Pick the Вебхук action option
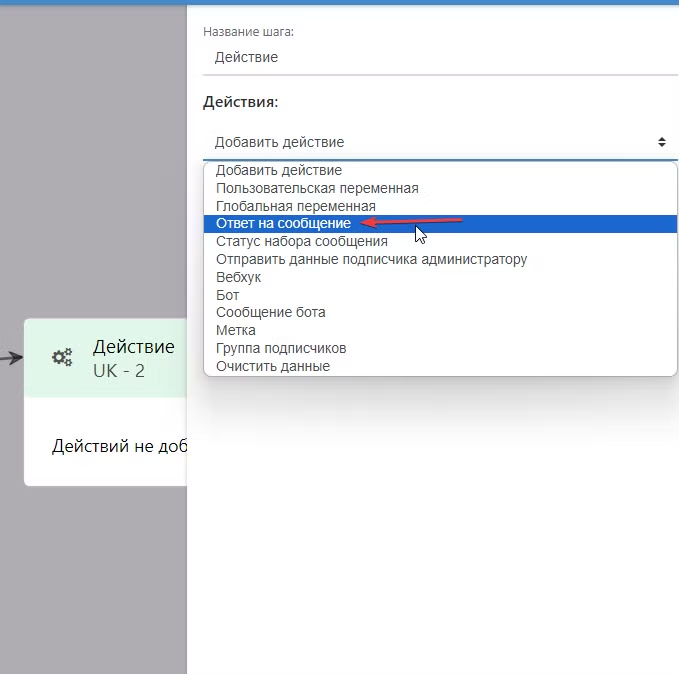This screenshot has width=679, height=674. [x=238, y=277]
